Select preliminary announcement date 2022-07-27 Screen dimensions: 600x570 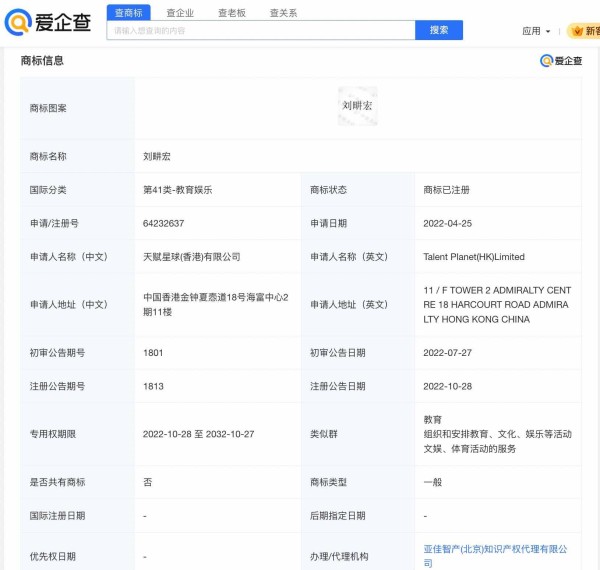click(x=447, y=353)
